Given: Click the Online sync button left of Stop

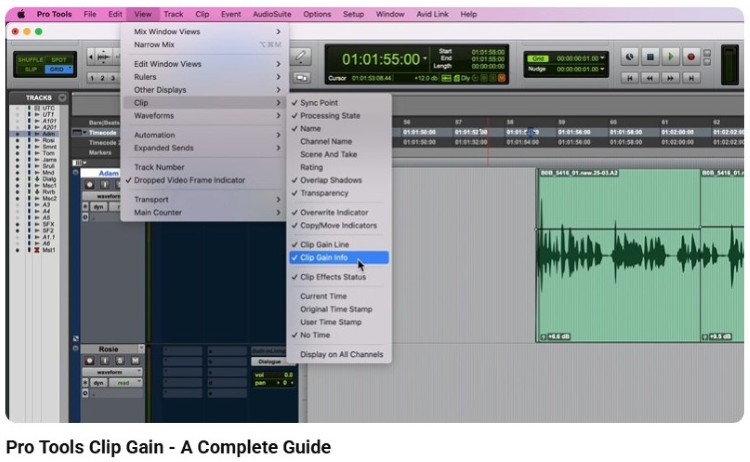Looking at the screenshot, I should coord(630,57).
